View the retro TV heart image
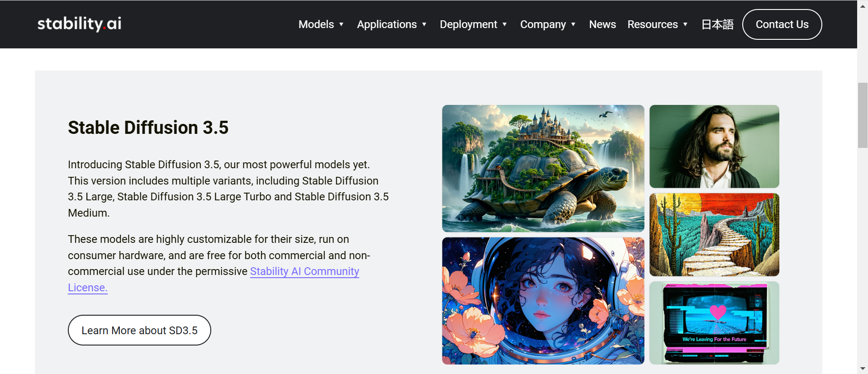Image resolution: width=868 pixels, height=374 pixels. tap(714, 323)
